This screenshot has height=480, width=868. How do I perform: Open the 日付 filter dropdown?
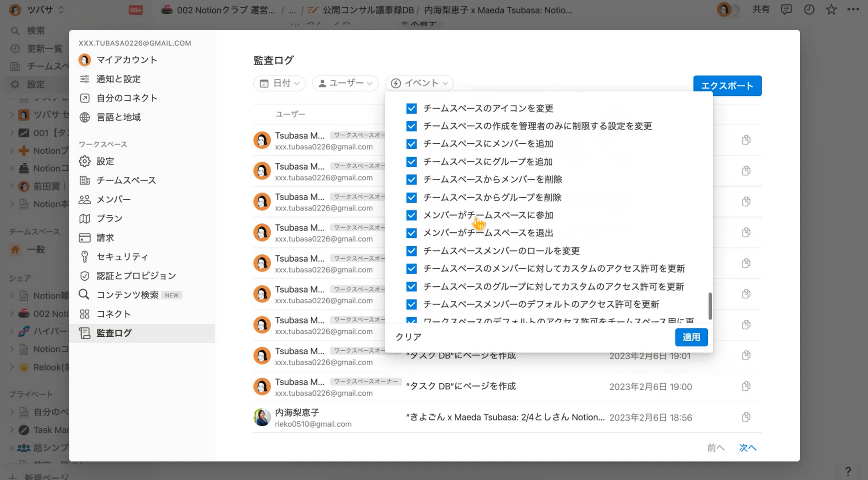pyautogui.click(x=279, y=83)
